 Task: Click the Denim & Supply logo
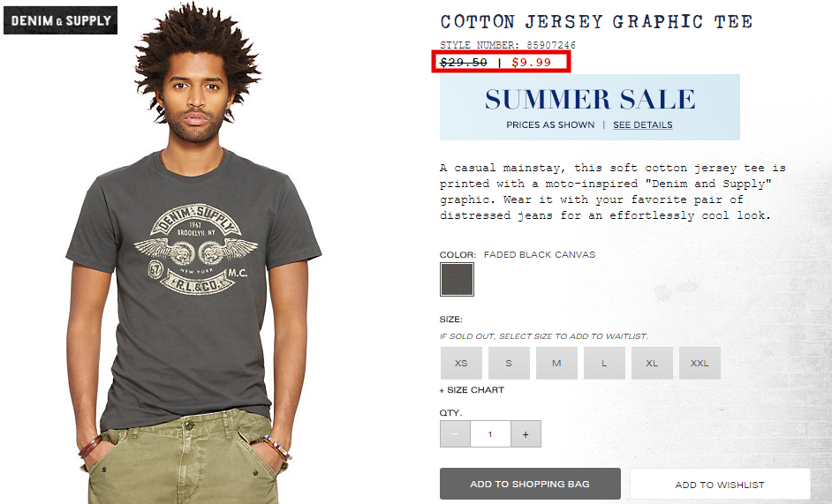coord(60,20)
